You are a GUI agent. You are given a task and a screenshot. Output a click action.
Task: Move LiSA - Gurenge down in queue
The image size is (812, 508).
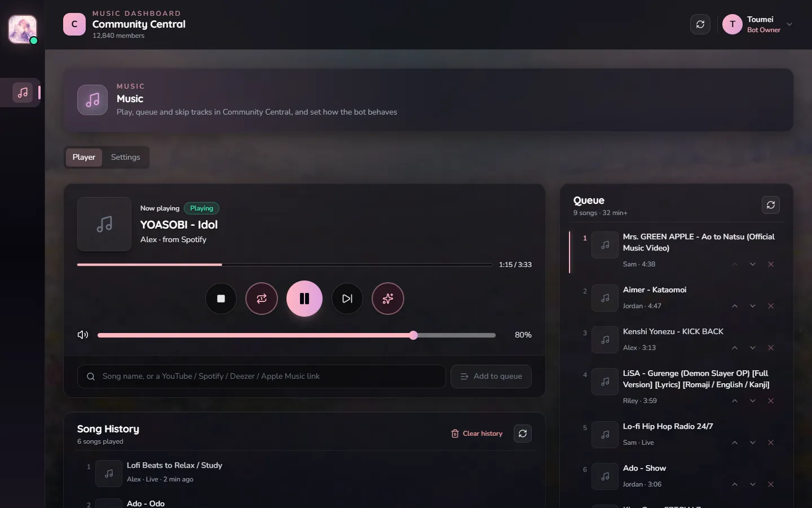(x=753, y=401)
